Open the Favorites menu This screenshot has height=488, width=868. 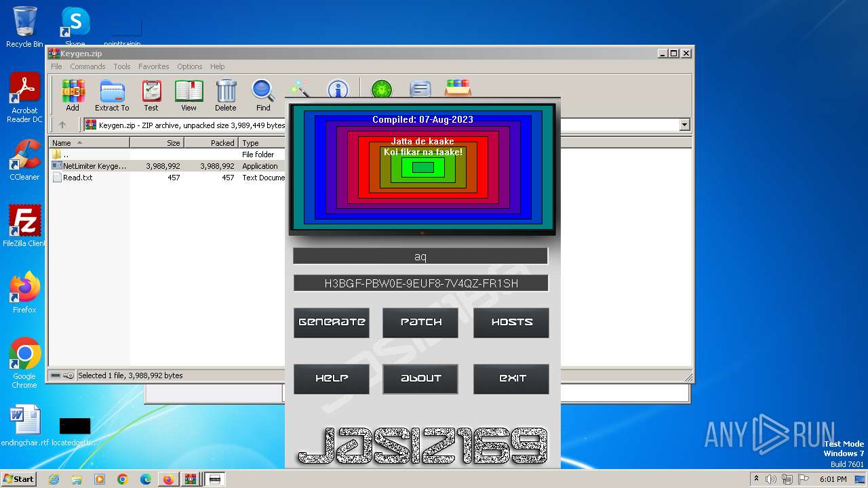pos(154,66)
